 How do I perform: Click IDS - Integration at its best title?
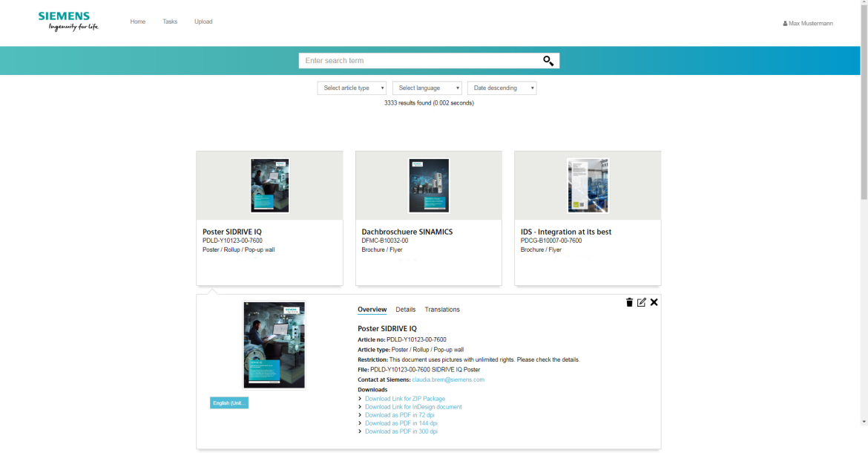(x=566, y=232)
